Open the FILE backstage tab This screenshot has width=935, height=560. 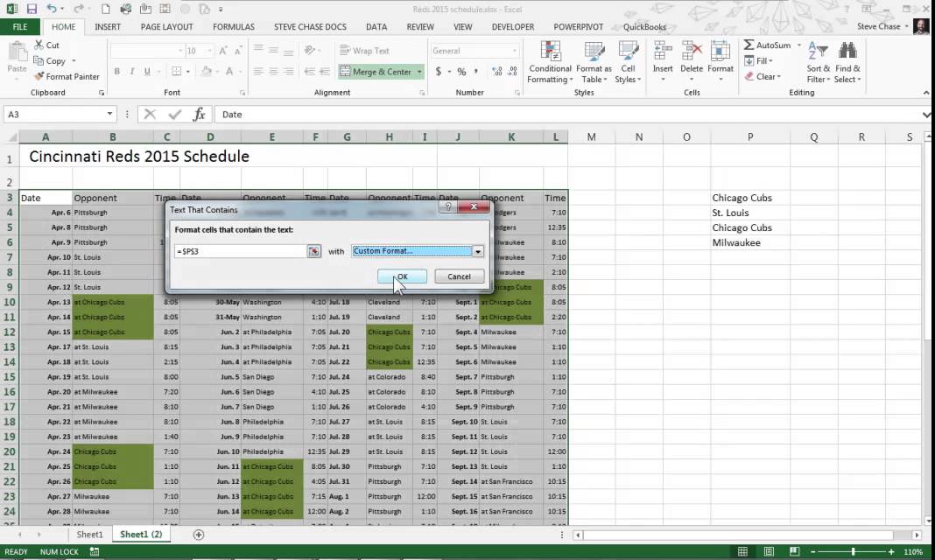[19, 27]
